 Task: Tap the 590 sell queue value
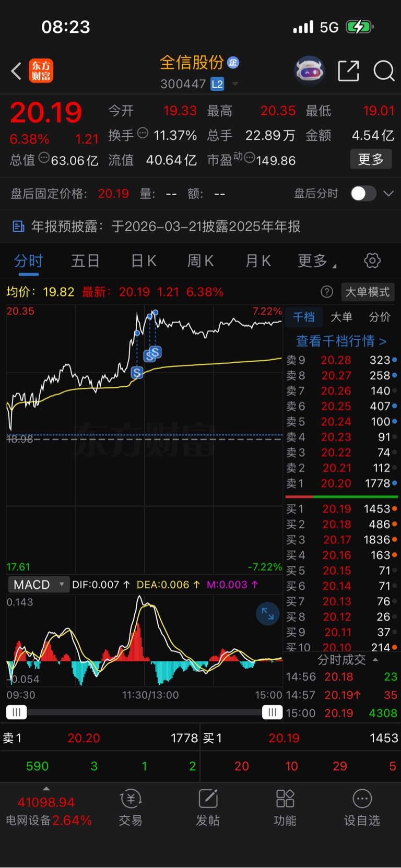[37, 766]
